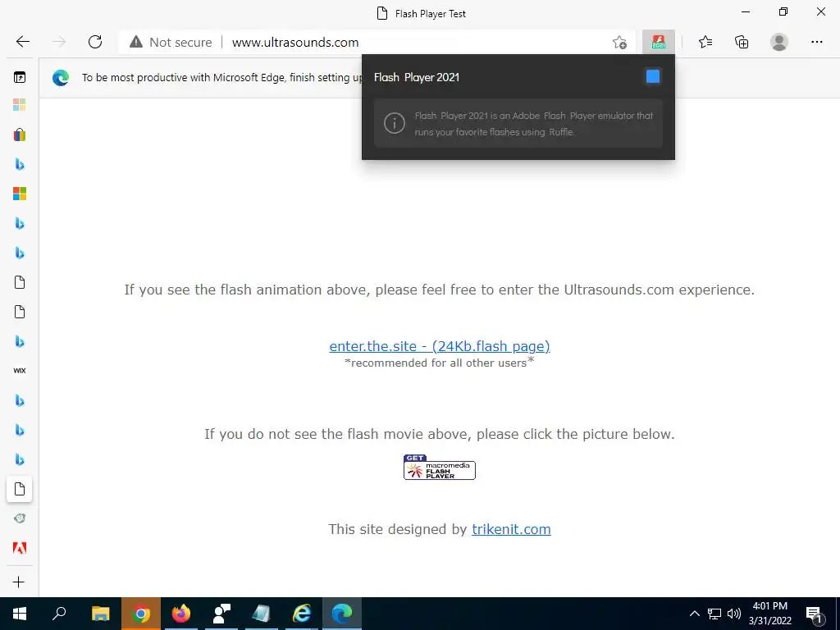
Task: Switch to the Microsoft logo tab
Action: click(x=20, y=194)
